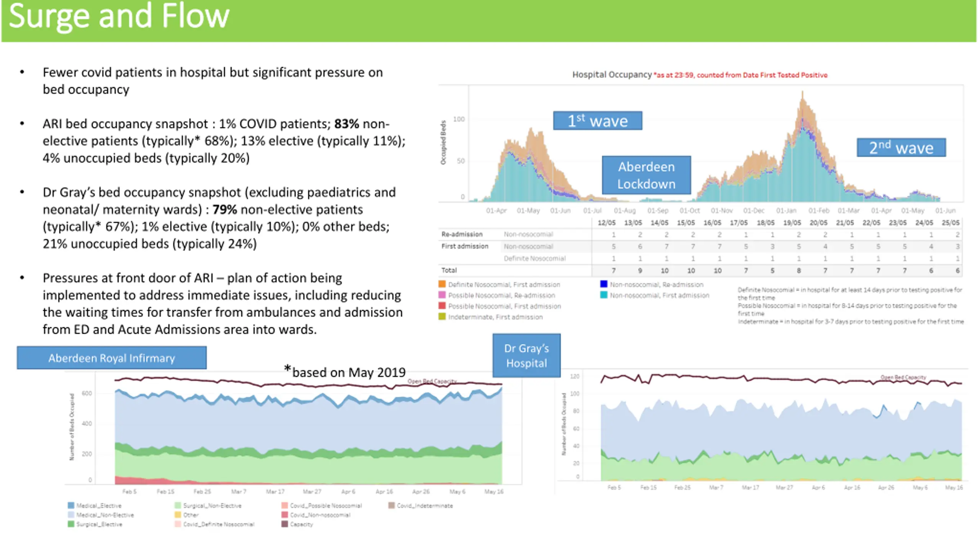Image resolution: width=980 pixels, height=551 pixels.
Task: Click the Surgical_Elective green legend swatch
Action: coord(71,524)
